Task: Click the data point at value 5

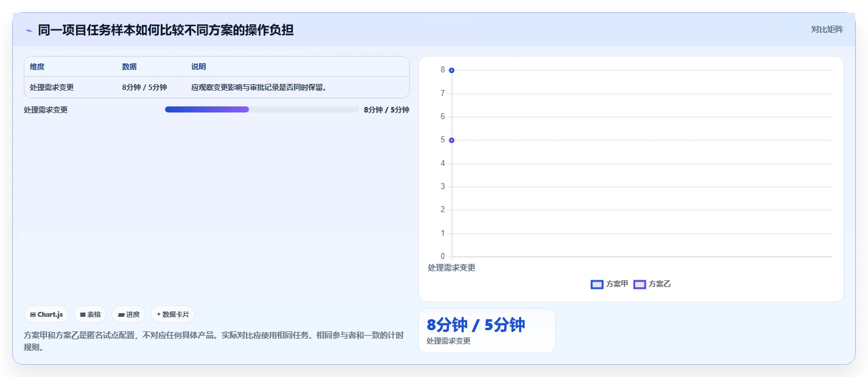Action: [x=452, y=140]
